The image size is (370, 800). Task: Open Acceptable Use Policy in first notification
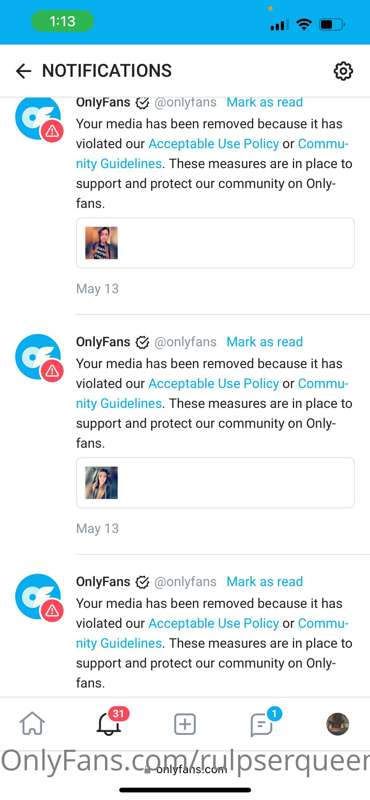tap(213, 144)
